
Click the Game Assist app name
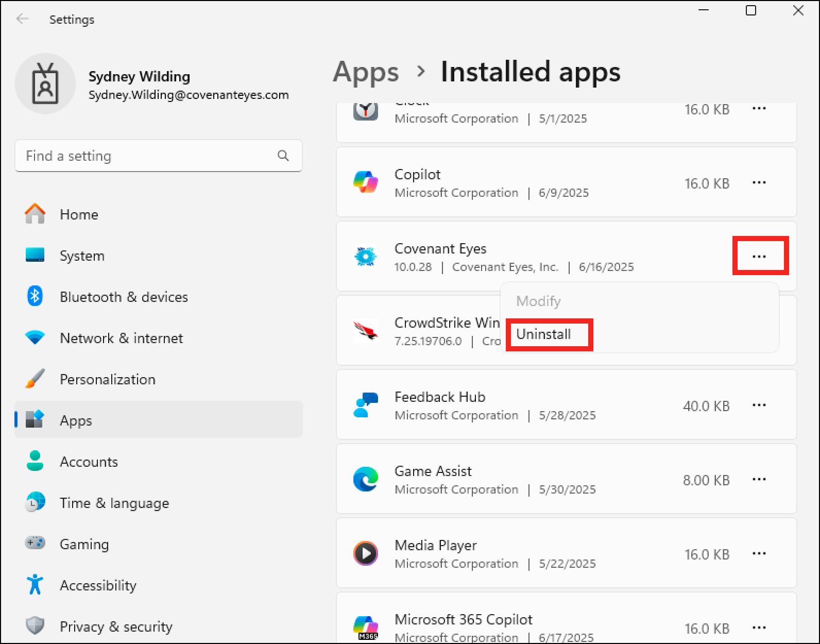433,471
